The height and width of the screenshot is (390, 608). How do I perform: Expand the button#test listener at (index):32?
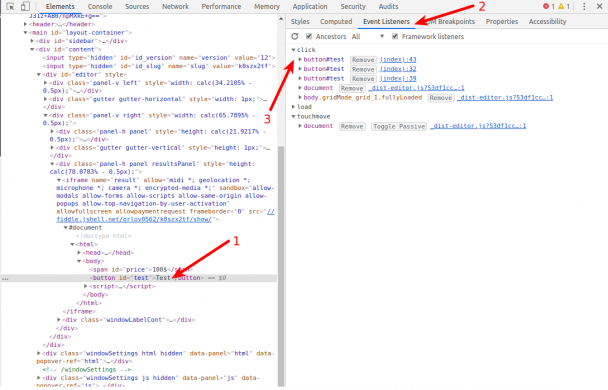click(x=300, y=69)
